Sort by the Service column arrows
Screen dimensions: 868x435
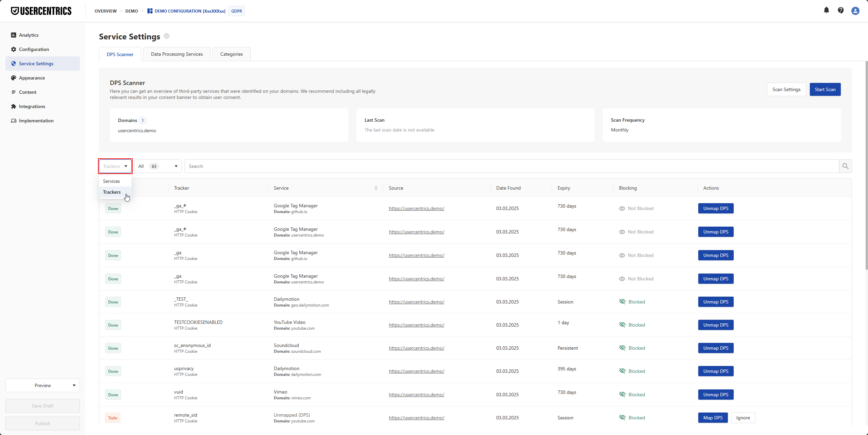coord(376,188)
